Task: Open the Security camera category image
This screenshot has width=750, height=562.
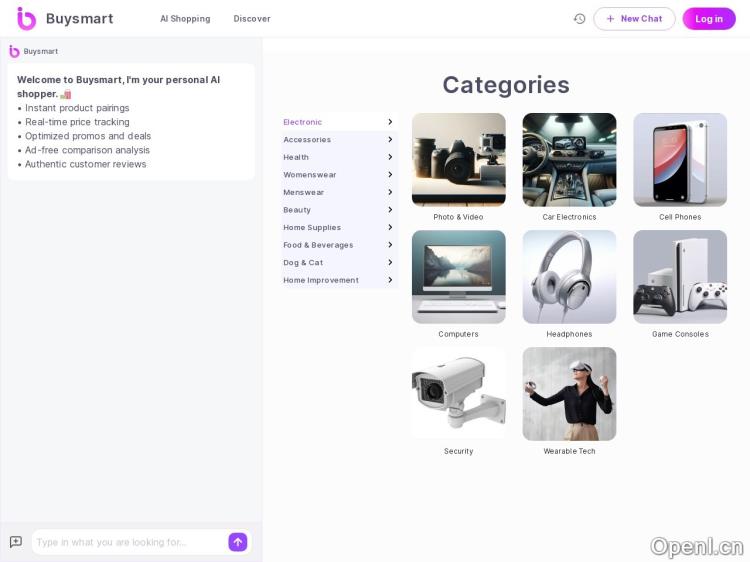Action: click(x=458, y=393)
